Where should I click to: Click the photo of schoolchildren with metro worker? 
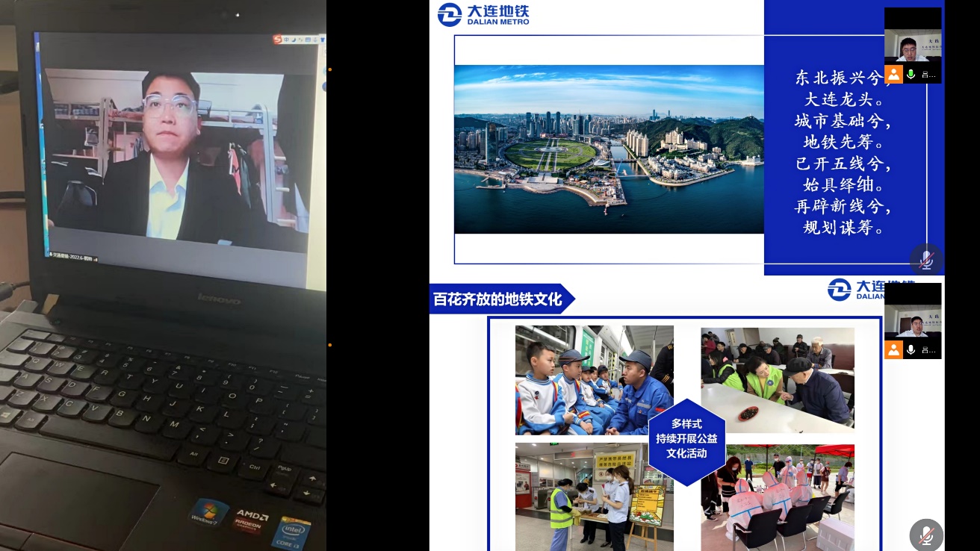594,380
